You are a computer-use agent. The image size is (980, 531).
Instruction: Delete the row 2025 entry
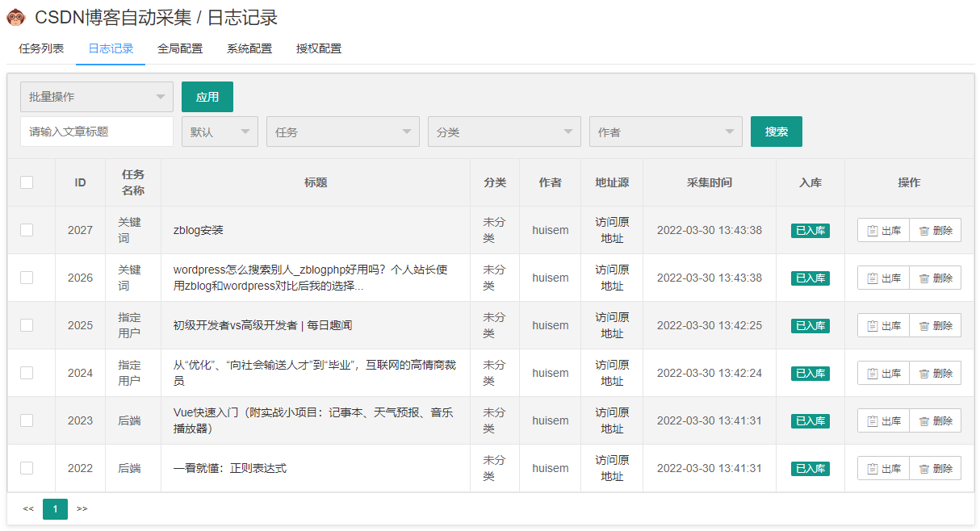936,325
